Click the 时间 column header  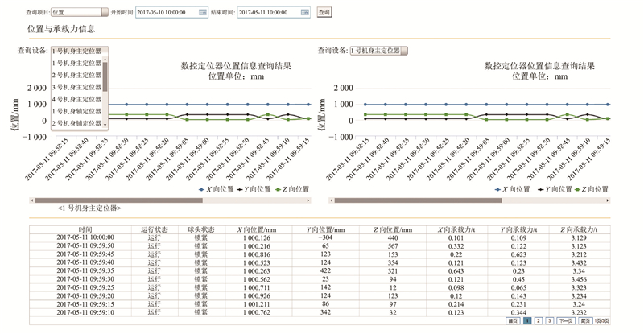(85, 229)
